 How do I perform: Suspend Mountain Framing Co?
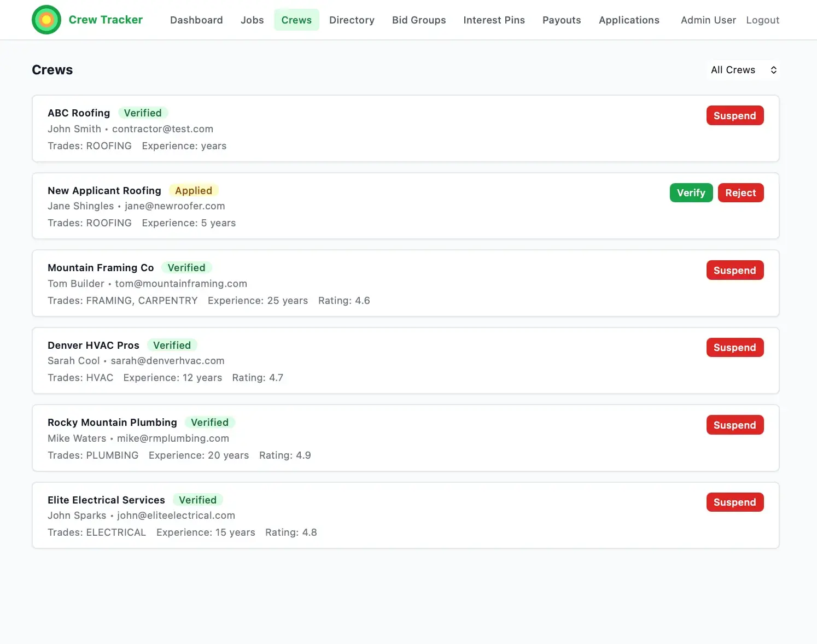734,270
